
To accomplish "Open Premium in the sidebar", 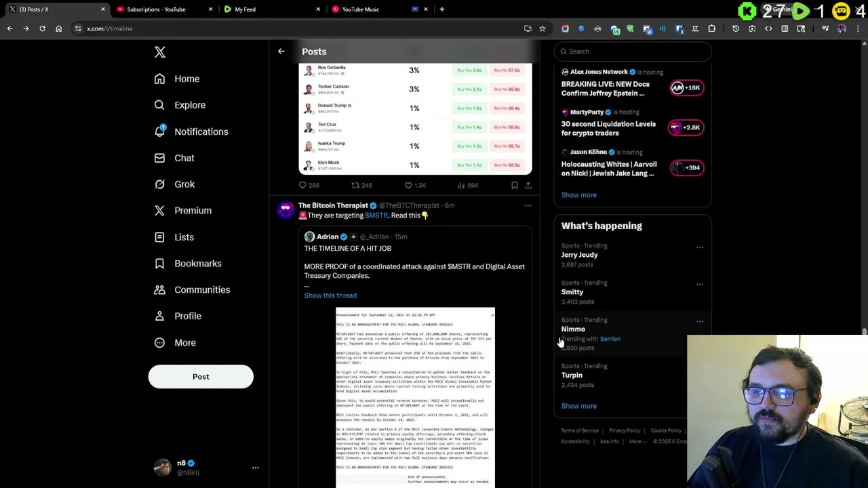I will click(x=182, y=211).
